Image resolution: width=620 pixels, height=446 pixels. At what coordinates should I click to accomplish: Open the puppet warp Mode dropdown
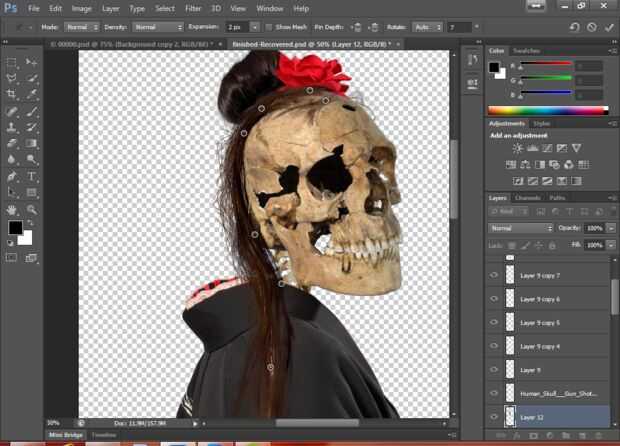coord(81,27)
